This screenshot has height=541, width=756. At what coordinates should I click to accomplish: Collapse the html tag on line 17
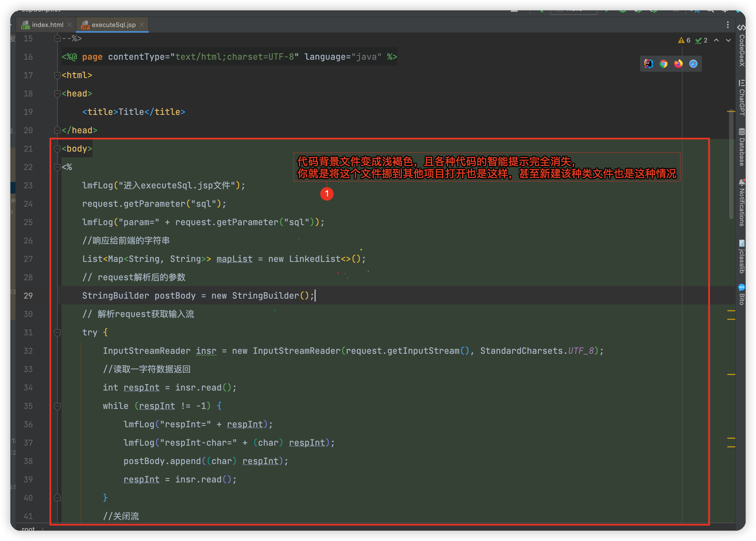click(57, 75)
